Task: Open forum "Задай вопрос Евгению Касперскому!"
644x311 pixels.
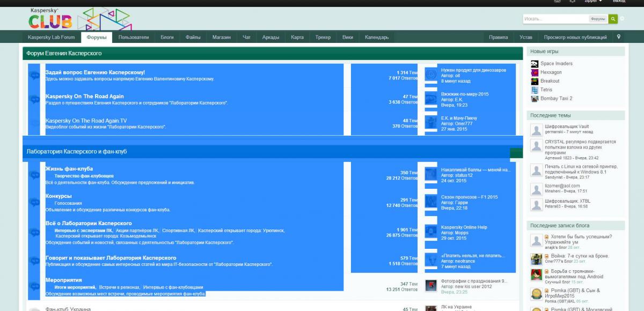Action: 96,72
